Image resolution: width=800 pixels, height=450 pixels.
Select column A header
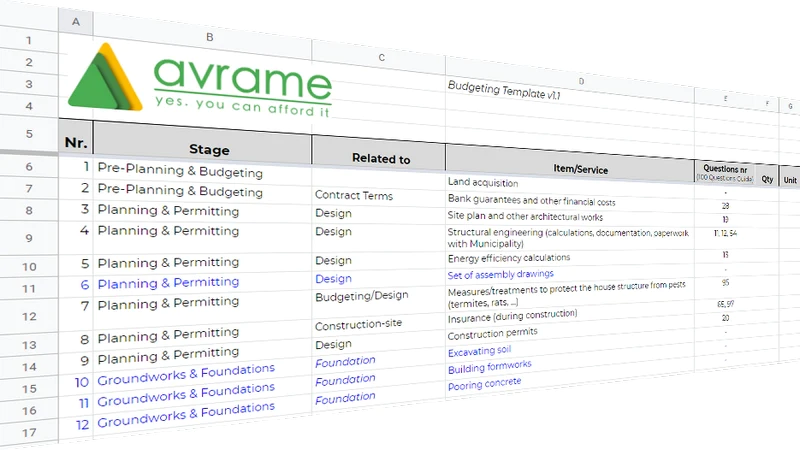(76, 22)
